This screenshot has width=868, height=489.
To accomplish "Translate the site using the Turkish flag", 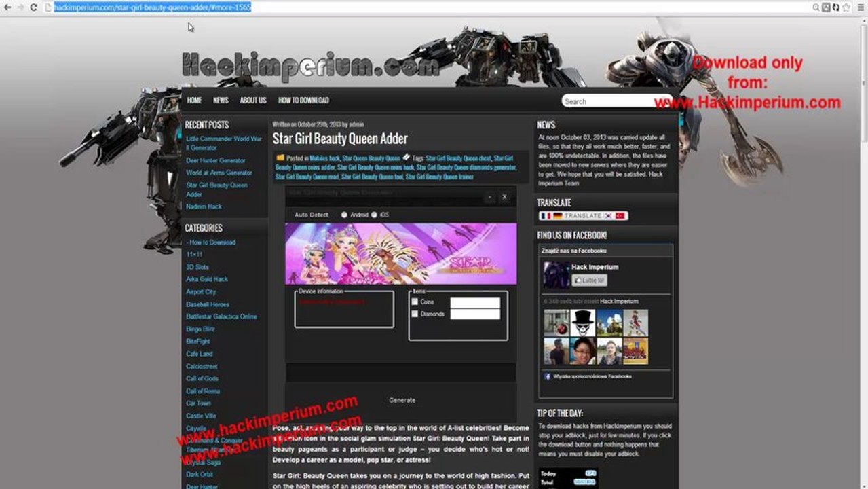I will tap(620, 216).
